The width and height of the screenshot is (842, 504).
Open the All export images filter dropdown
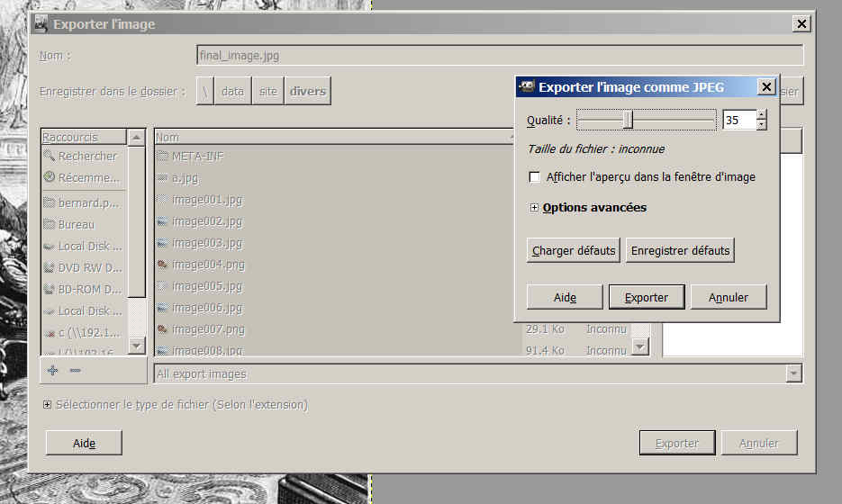point(793,373)
